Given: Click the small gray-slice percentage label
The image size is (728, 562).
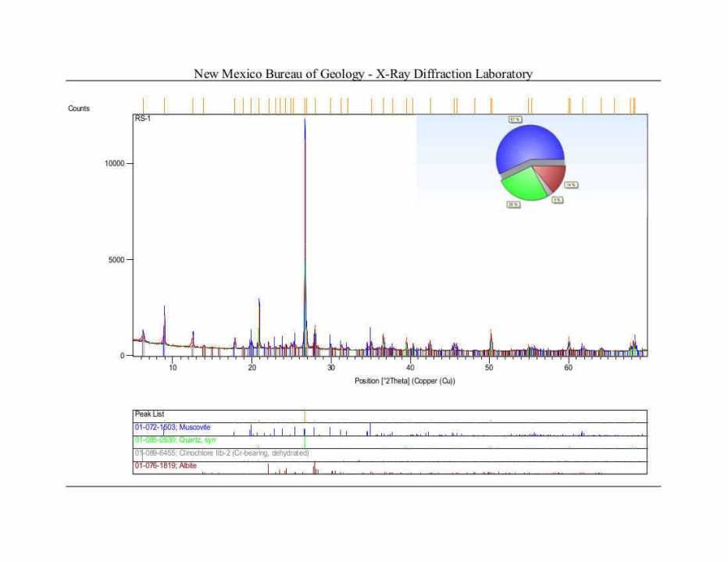Looking at the screenshot, I should pos(558,200).
